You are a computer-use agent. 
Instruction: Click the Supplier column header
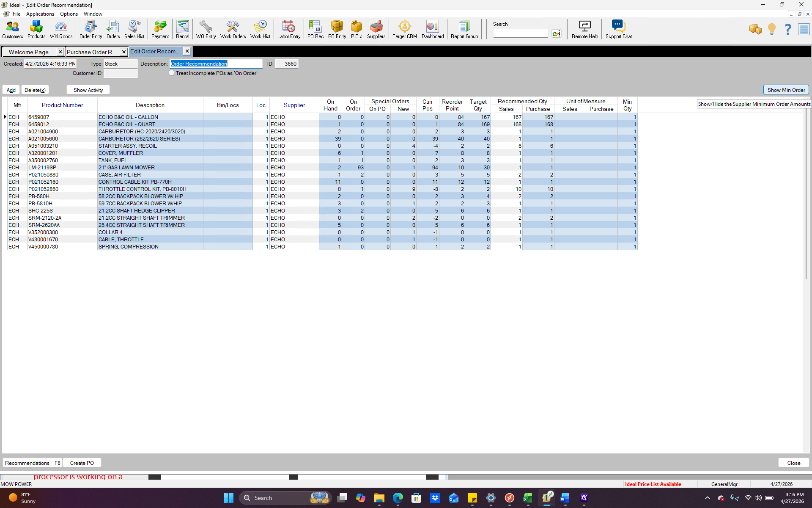[294, 105]
